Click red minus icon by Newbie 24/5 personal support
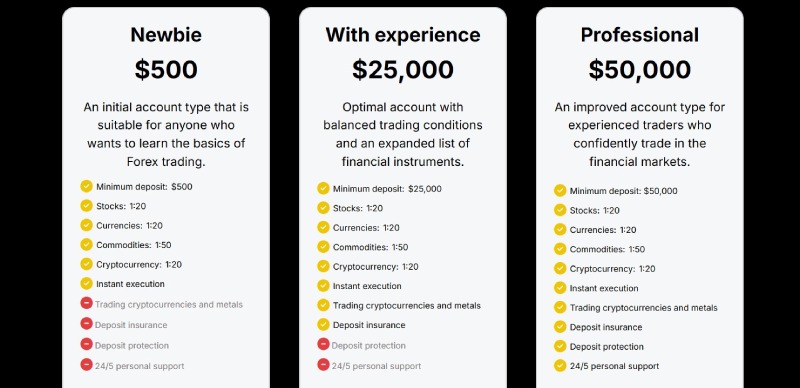The height and width of the screenshot is (388, 800). (x=86, y=365)
